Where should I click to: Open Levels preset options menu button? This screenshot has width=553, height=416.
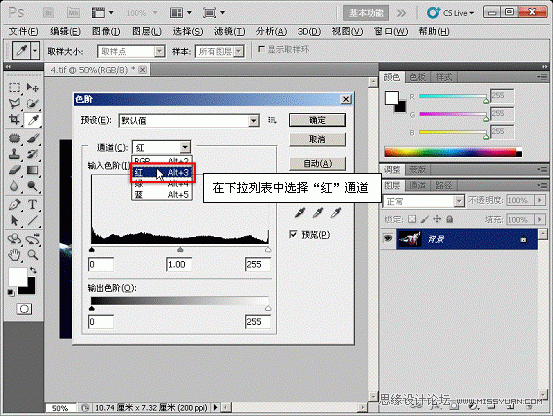(x=272, y=120)
